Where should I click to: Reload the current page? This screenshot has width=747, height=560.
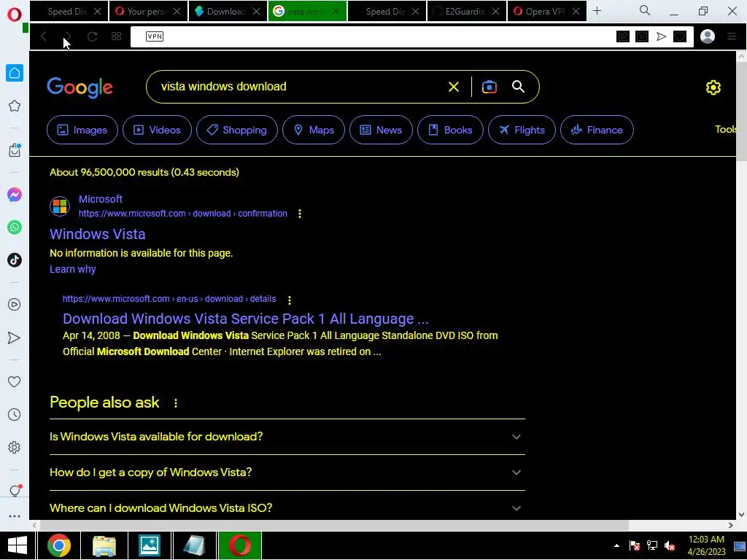coord(93,36)
